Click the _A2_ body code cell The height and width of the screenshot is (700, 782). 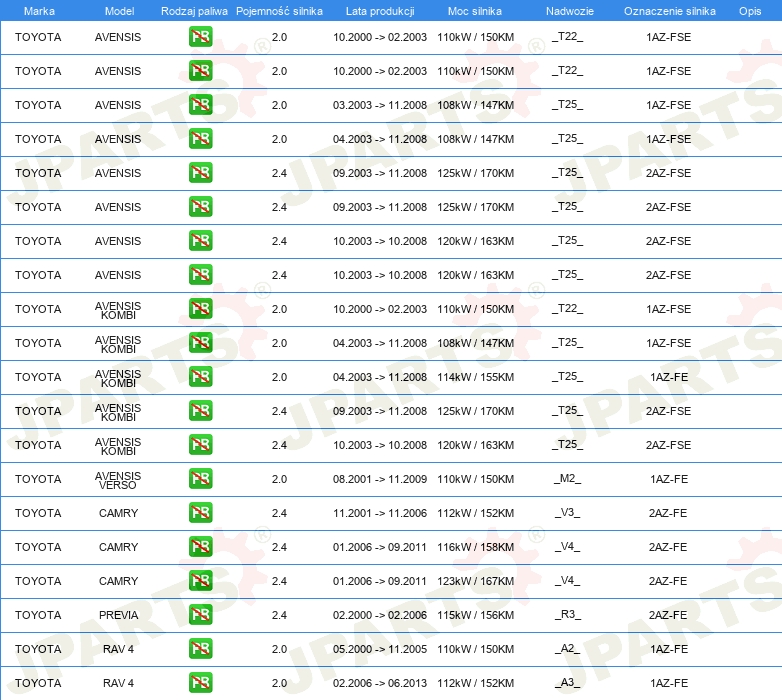[x=568, y=649]
